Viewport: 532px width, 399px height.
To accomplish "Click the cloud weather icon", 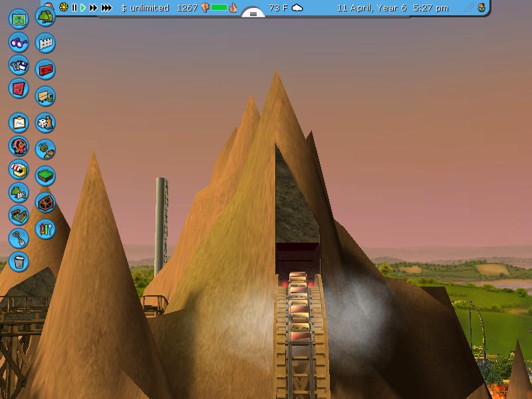I will click(x=297, y=8).
